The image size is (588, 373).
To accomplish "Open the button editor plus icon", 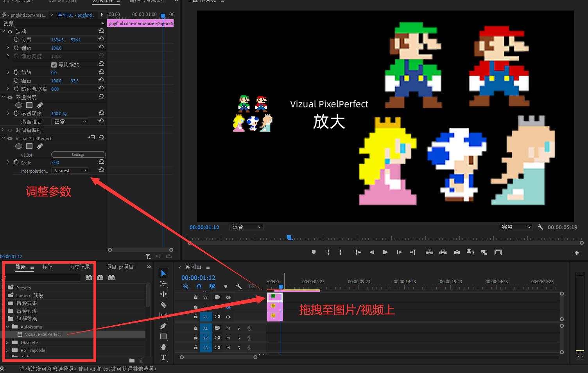I will (x=577, y=253).
